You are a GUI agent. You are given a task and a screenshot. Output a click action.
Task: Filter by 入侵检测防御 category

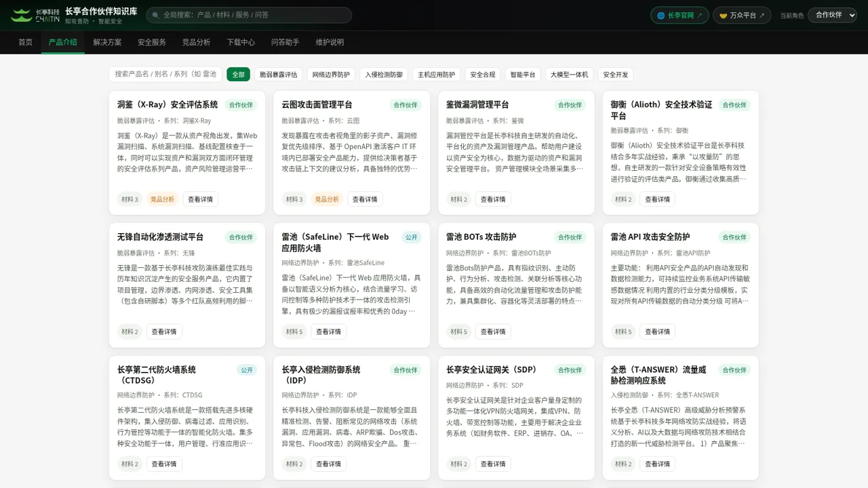384,75
